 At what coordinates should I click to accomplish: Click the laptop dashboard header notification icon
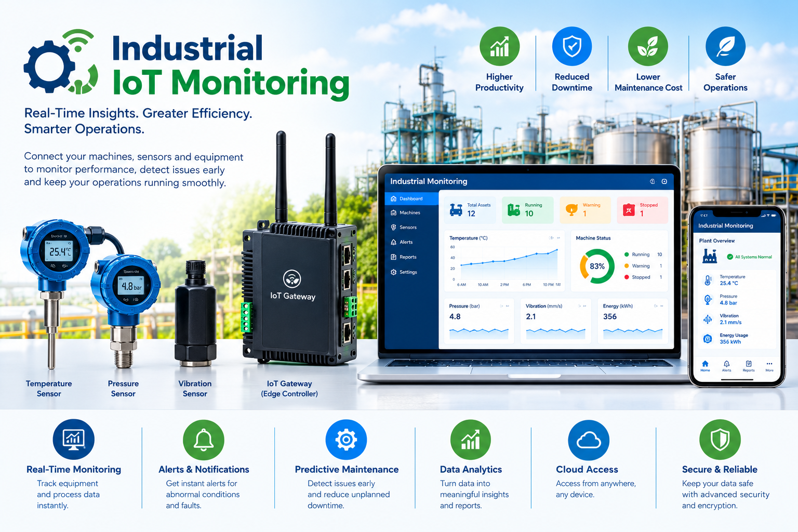(x=653, y=181)
